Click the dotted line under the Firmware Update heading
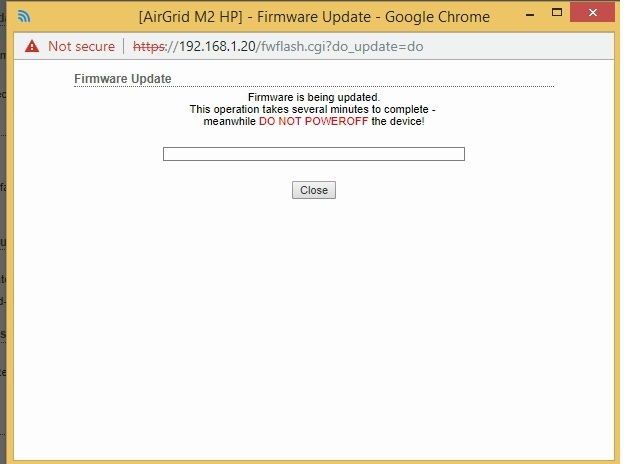 [313, 87]
